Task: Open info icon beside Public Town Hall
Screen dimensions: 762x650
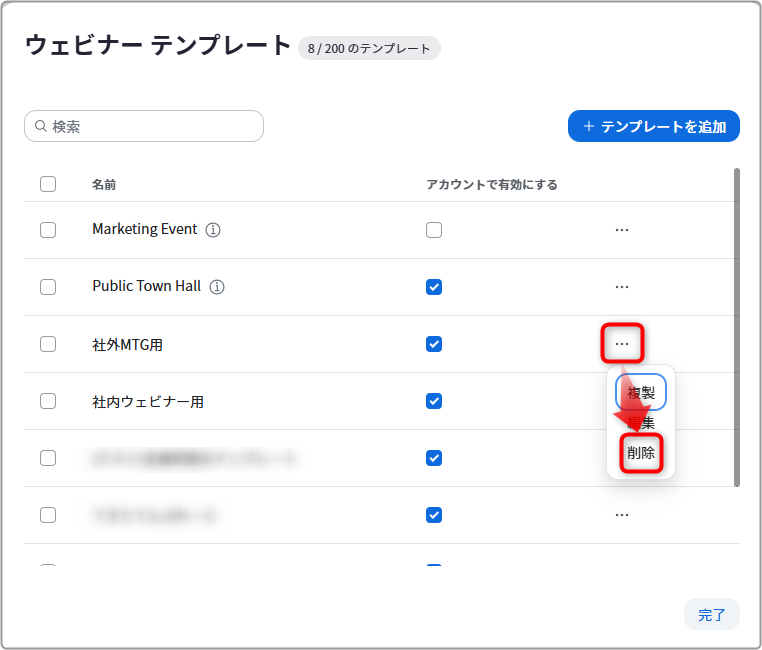Action: [217, 287]
